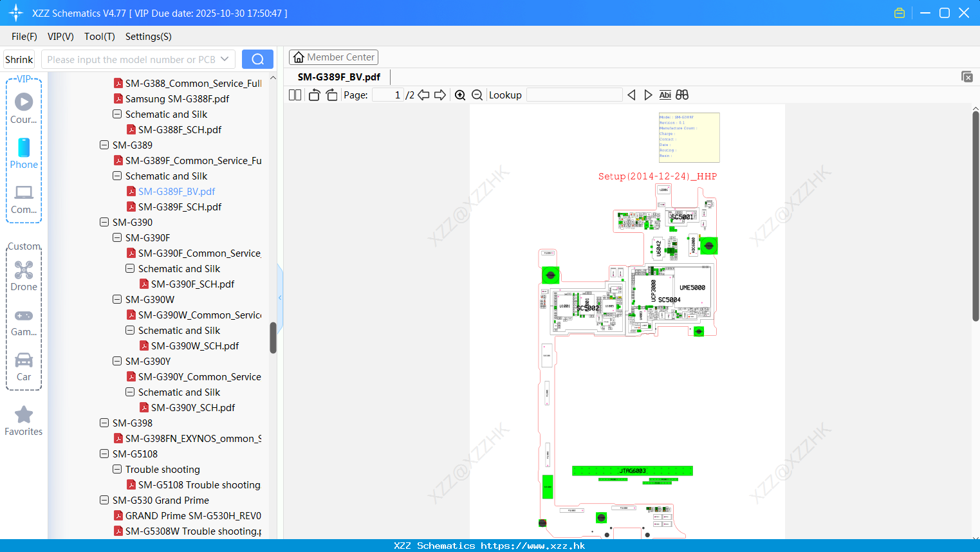The image size is (980, 552).
Task: Open the Tool(T) menu
Action: (100, 37)
